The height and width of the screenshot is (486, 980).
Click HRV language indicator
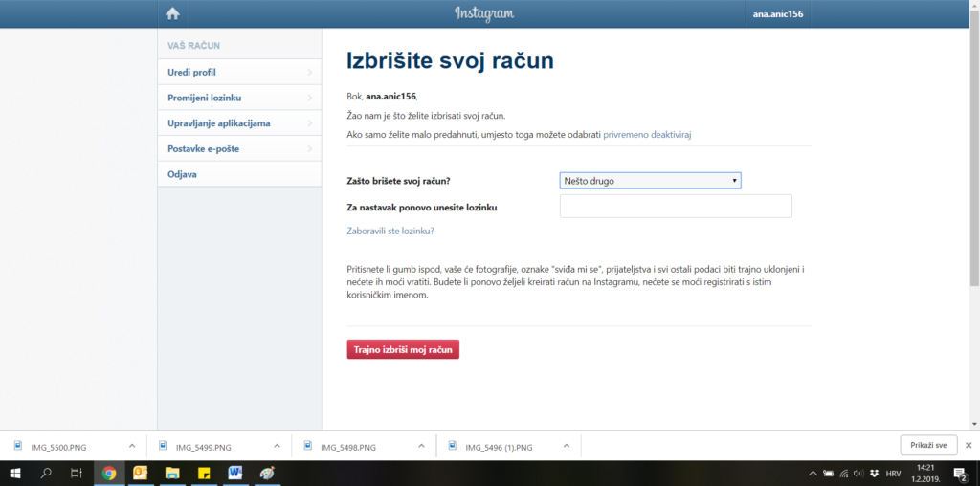coord(895,473)
